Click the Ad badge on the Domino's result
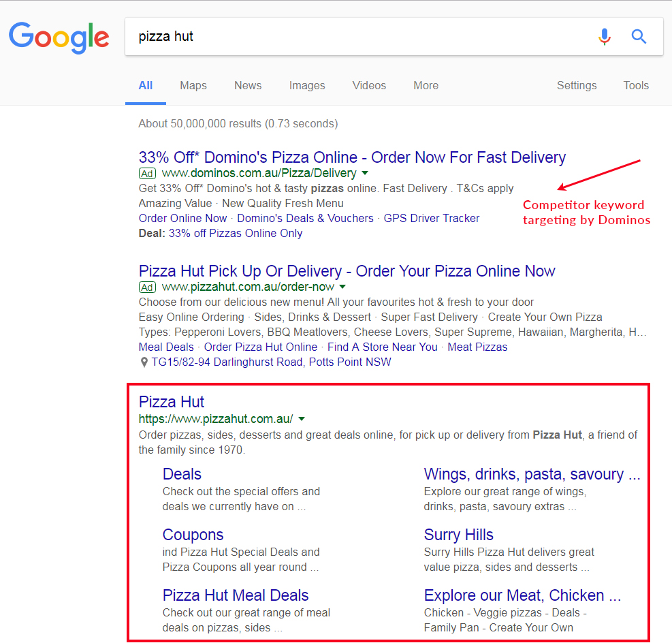Viewport: 672px width, 643px height. click(147, 174)
